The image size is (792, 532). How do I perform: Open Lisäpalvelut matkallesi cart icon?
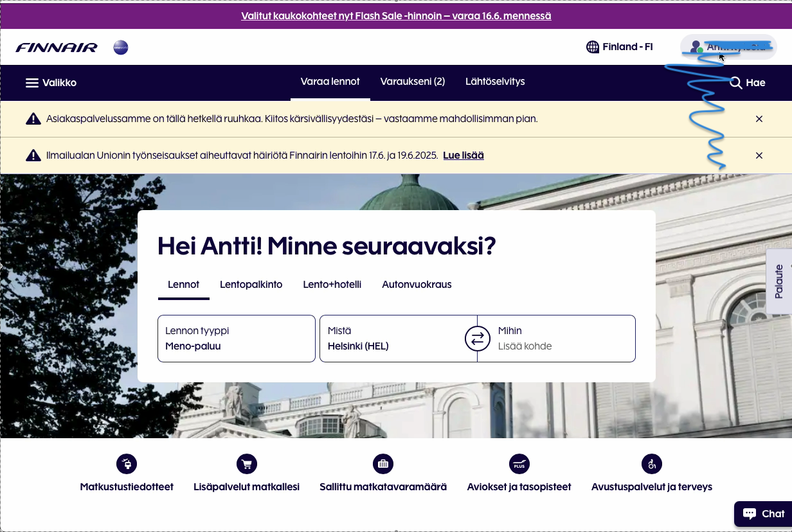tap(246, 464)
